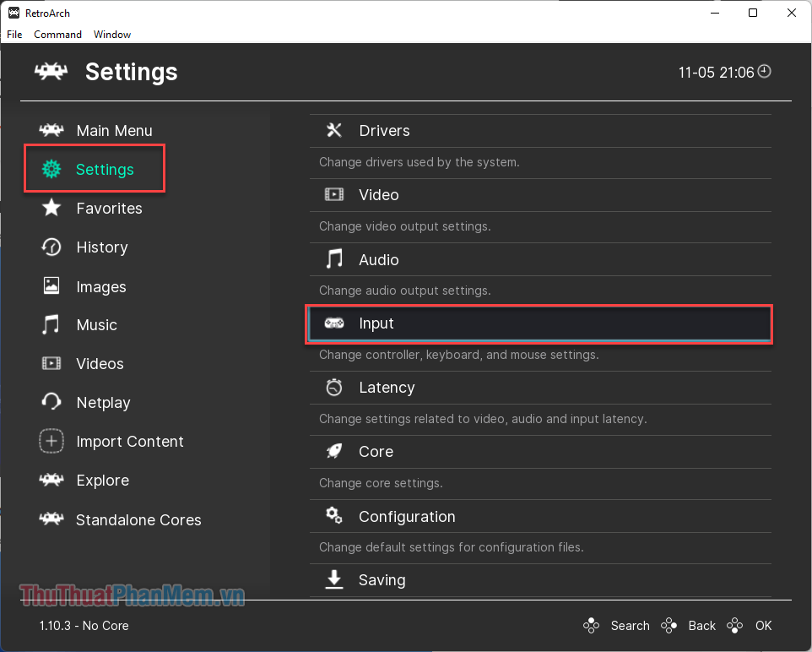Select the RetroArch logo next to Settings title
812x652 pixels.
51,72
